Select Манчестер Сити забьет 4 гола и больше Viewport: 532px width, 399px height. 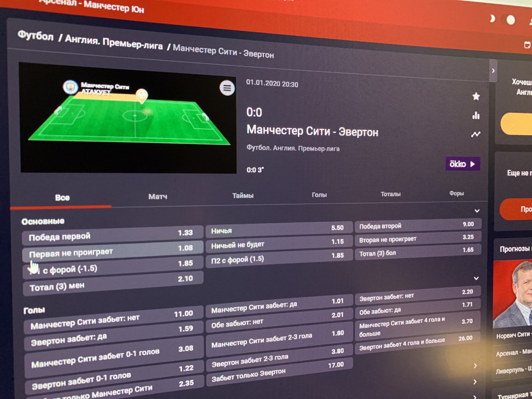[418, 326]
